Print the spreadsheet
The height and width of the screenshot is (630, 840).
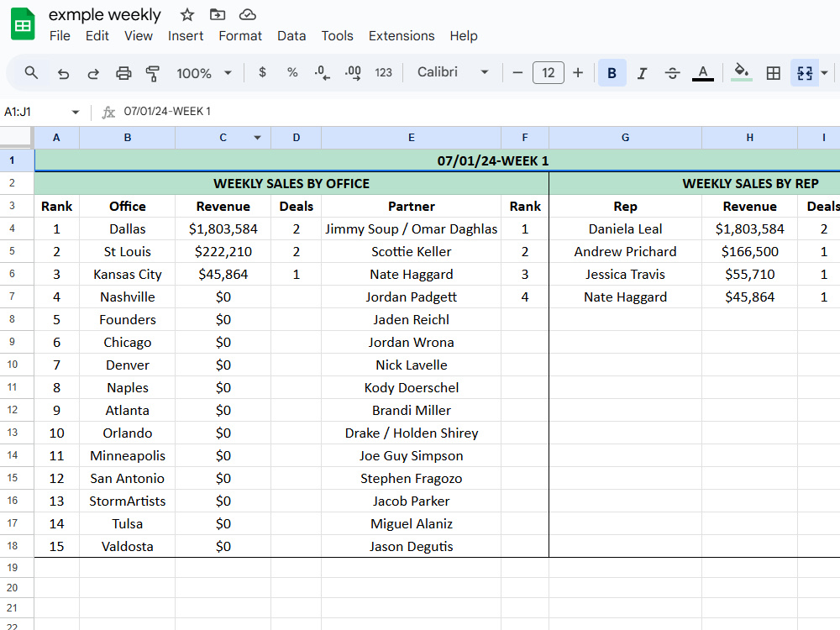[123, 73]
